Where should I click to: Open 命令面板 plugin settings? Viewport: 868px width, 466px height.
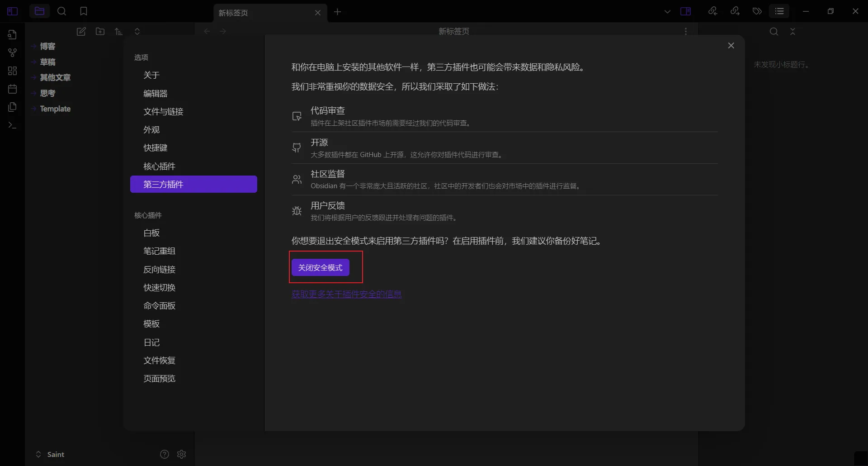[x=193, y=306]
